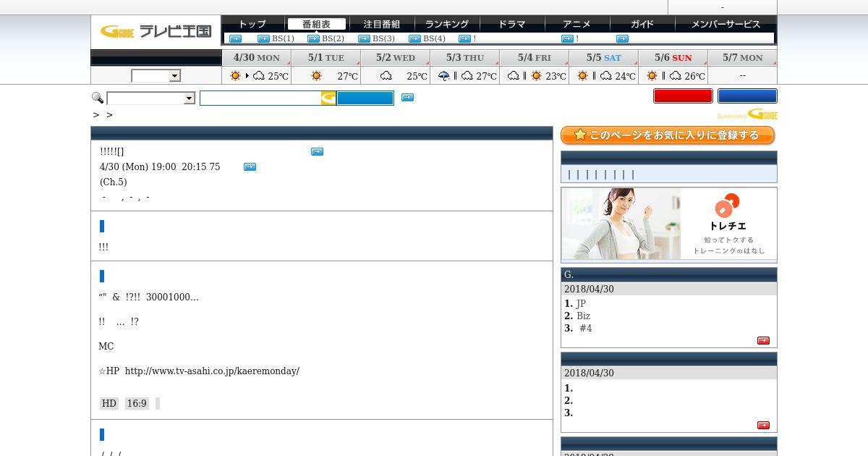Click the 5/5 SAT weather icon
868x456 pixels.
(594, 76)
